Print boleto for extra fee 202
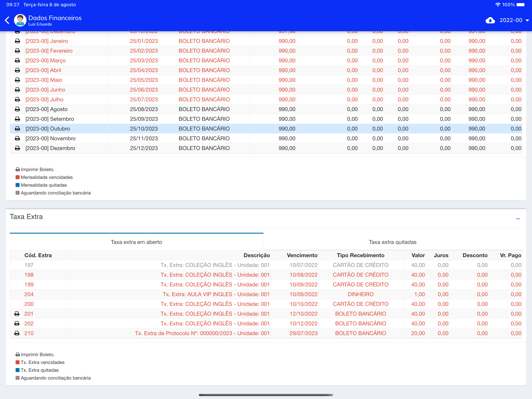532x399 pixels. [17, 324]
